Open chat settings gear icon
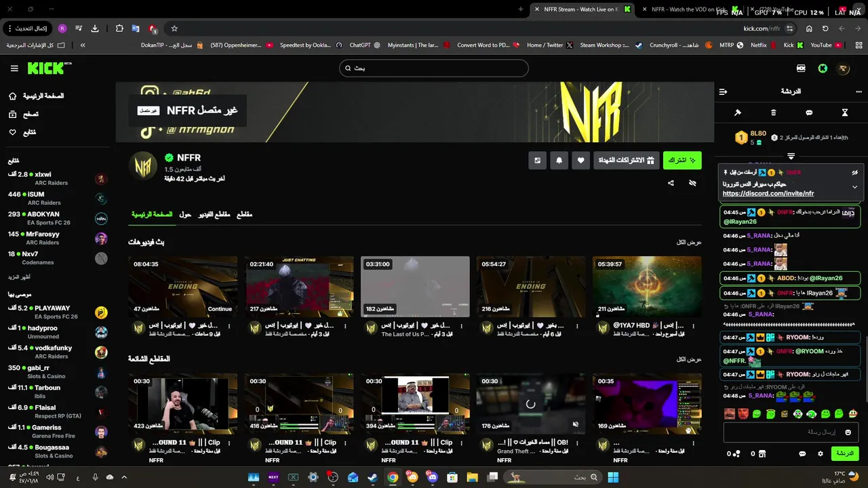Image resolution: width=868 pixels, height=488 pixels. (x=821, y=454)
